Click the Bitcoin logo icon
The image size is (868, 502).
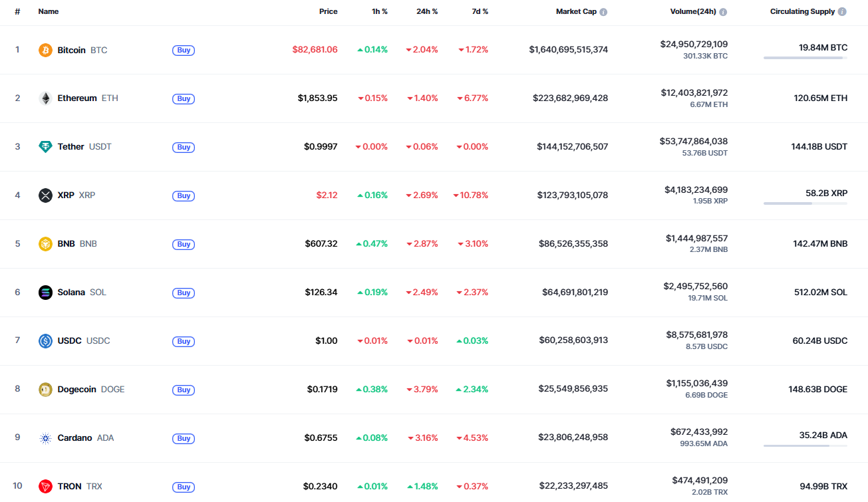point(45,50)
